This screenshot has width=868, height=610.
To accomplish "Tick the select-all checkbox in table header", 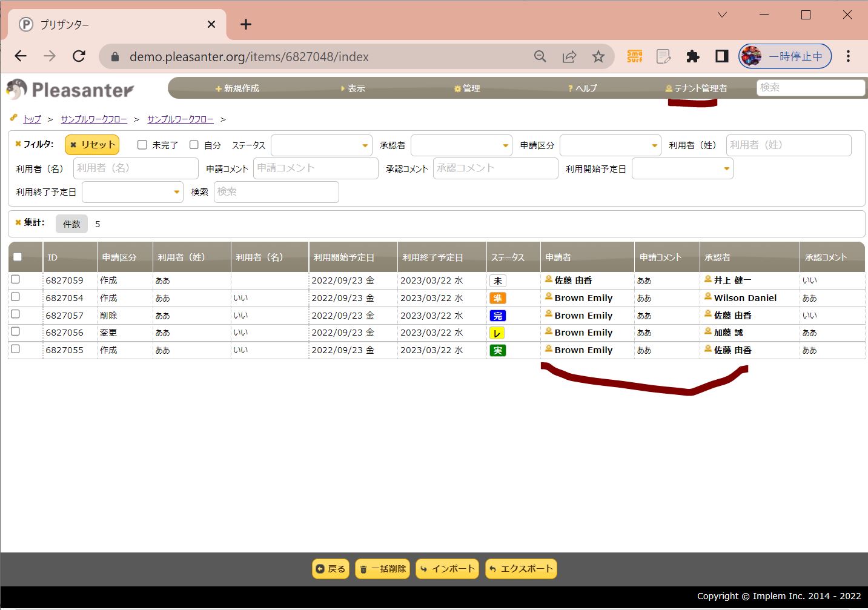I will click(18, 257).
